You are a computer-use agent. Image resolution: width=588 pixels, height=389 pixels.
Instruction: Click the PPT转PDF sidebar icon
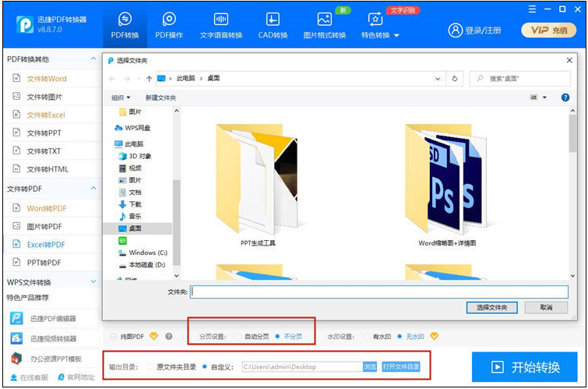tap(16, 262)
